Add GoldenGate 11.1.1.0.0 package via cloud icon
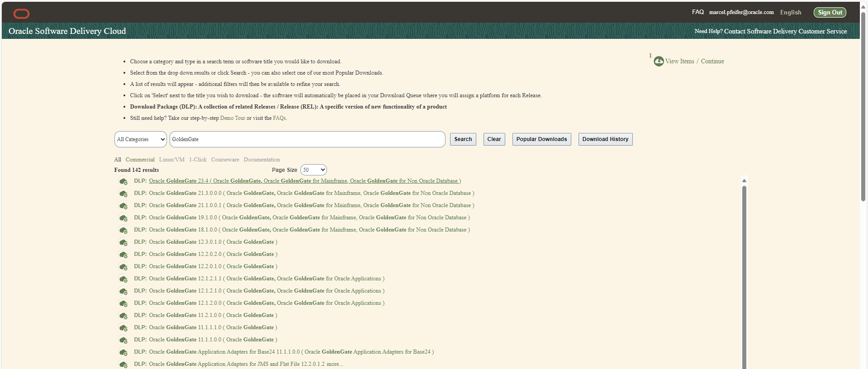 click(x=123, y=340)
